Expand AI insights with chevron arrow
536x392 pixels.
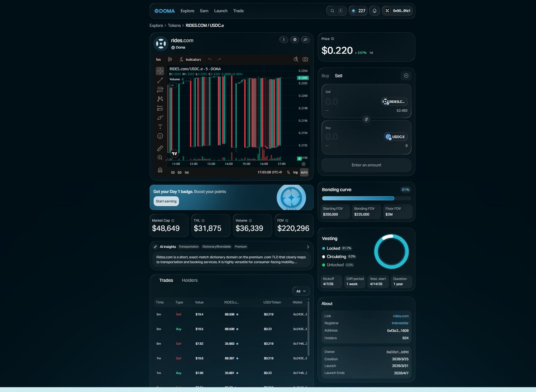(x=308, y=247)
